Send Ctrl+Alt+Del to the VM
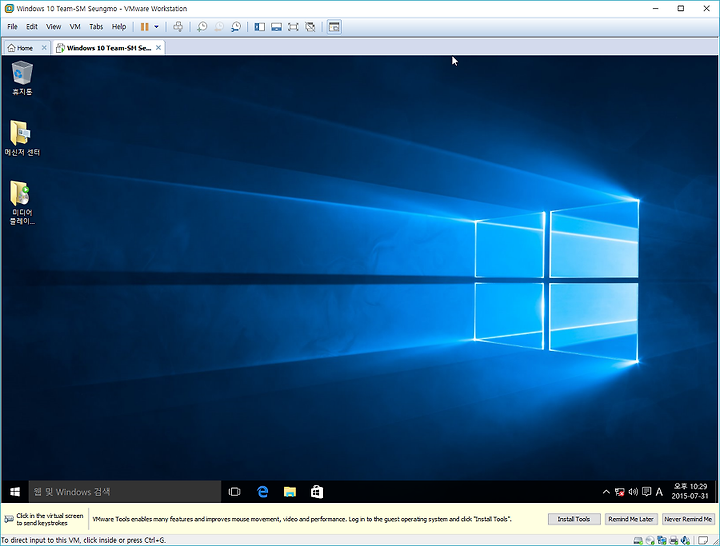The width and height of the screenshot is (720, 546). pos(178,27)
